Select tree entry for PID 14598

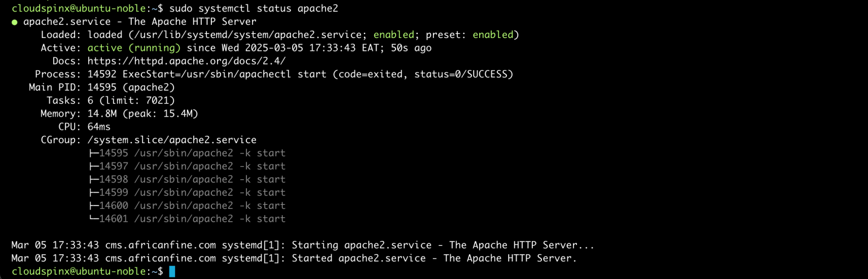186,179
